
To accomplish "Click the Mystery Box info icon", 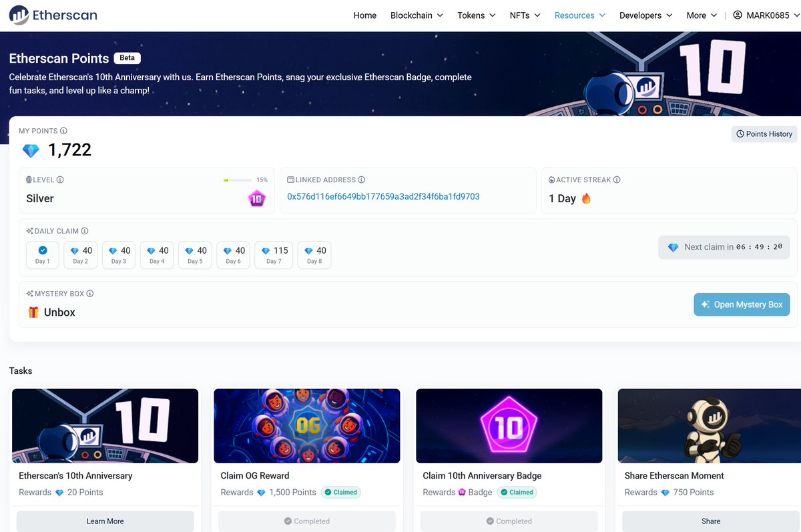I will (90, 294).
